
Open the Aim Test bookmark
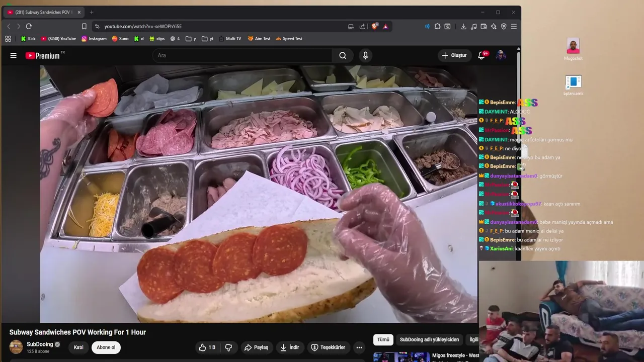(x=259, y=38)
